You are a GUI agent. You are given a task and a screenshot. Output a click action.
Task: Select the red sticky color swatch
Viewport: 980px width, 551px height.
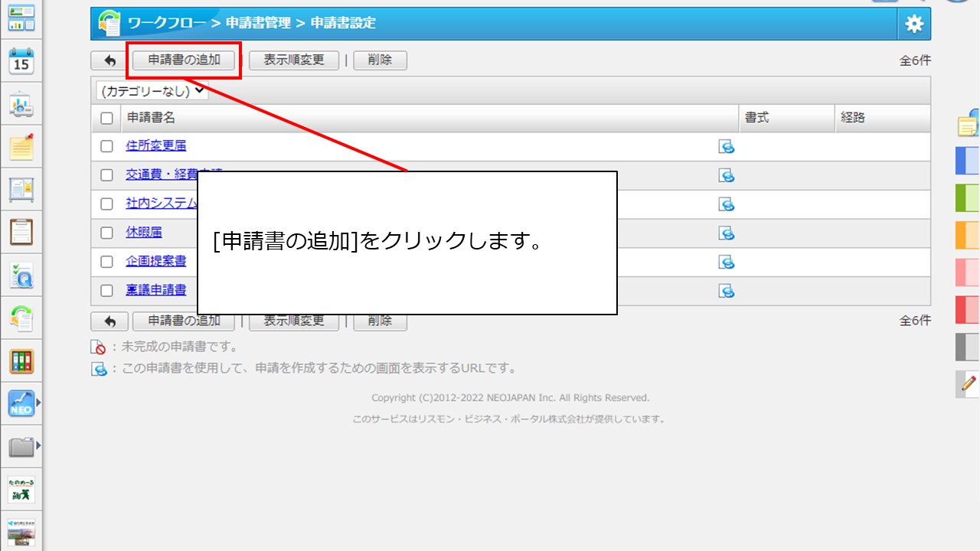(x=968, y=309)
